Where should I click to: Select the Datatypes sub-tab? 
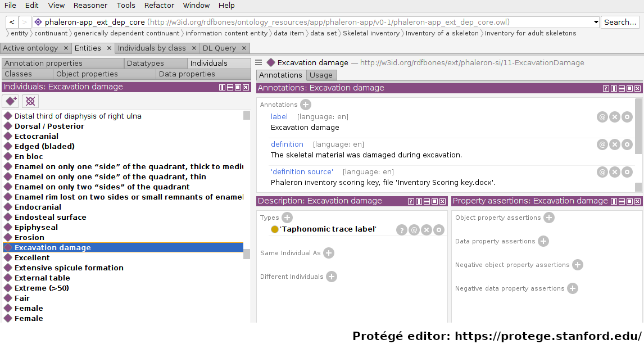point(156,64)
